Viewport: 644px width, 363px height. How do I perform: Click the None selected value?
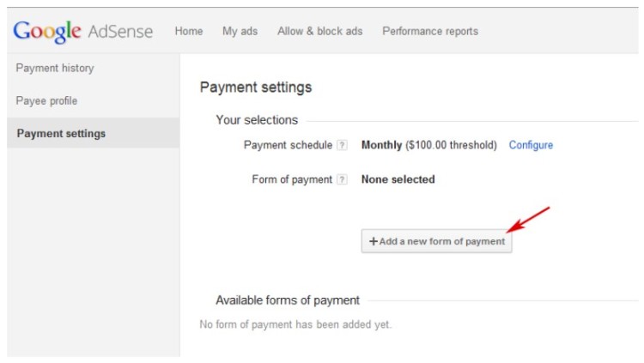click(x=398, y=179)
